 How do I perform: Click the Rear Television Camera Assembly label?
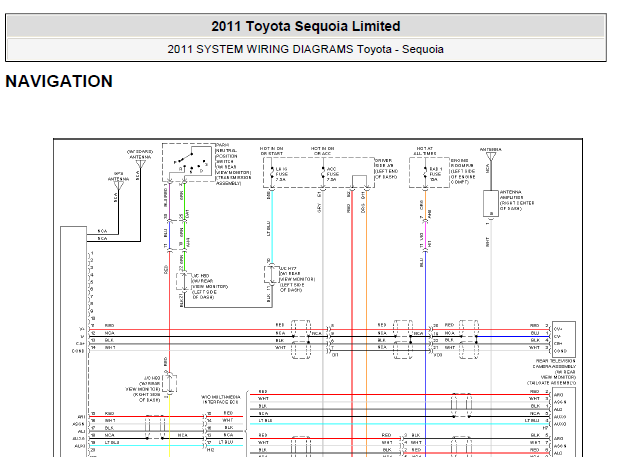[552, 372]
